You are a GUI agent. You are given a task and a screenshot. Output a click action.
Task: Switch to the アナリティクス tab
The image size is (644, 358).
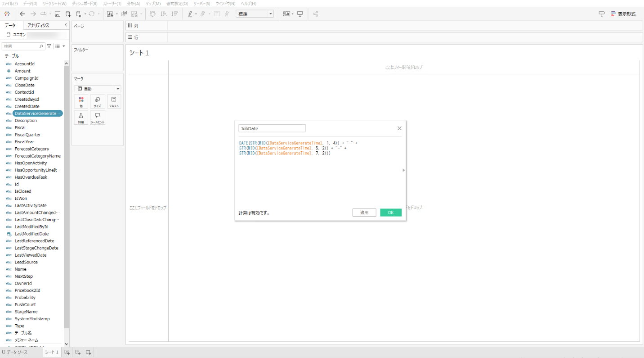pyautogui.click(x=38, y=25)
